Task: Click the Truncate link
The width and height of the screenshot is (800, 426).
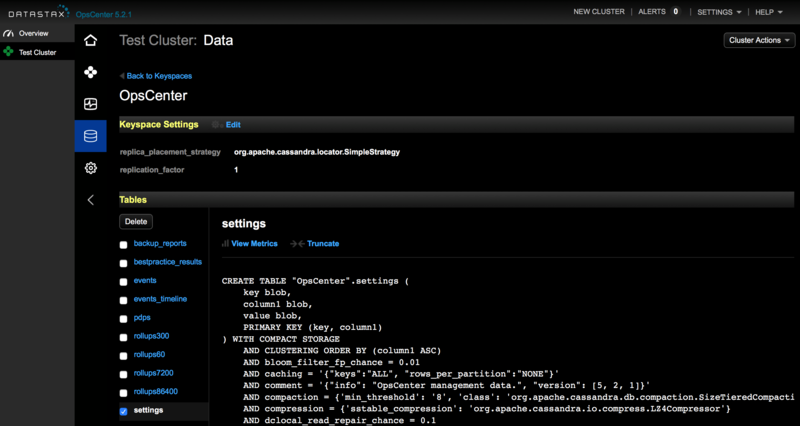Action: pos(323,244)
